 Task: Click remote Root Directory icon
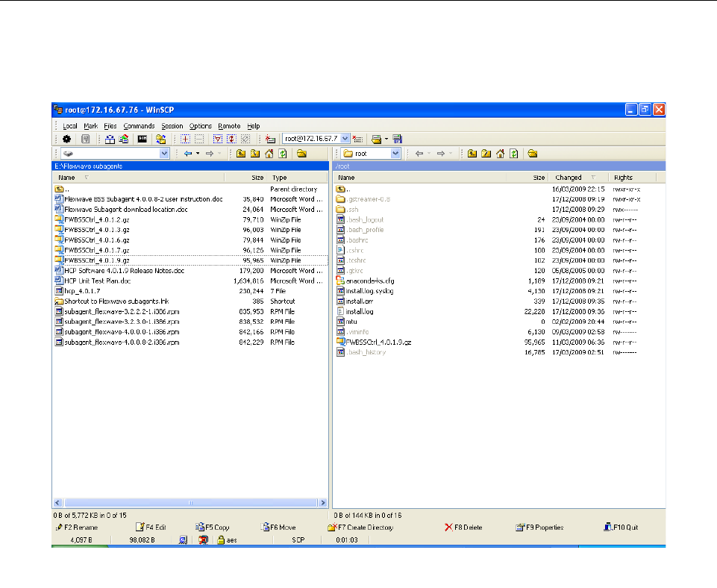[x=486, y=154]
